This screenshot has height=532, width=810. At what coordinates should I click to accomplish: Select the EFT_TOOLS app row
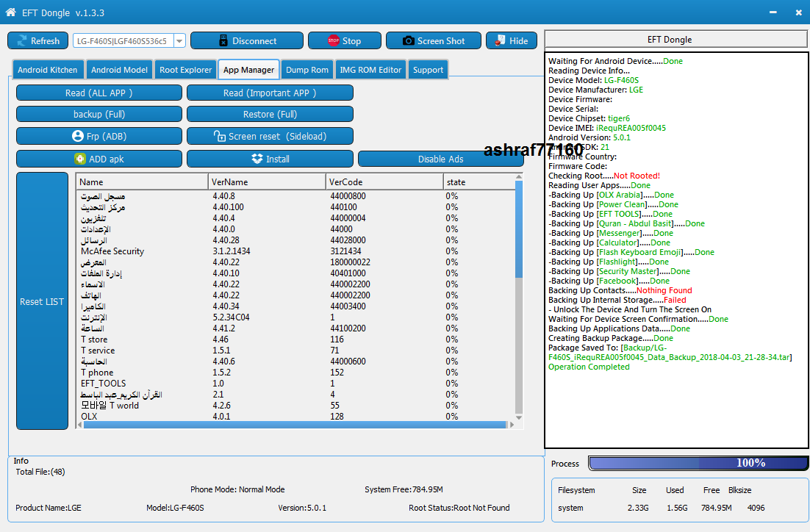pyautogui.click(x=295, y=384)
